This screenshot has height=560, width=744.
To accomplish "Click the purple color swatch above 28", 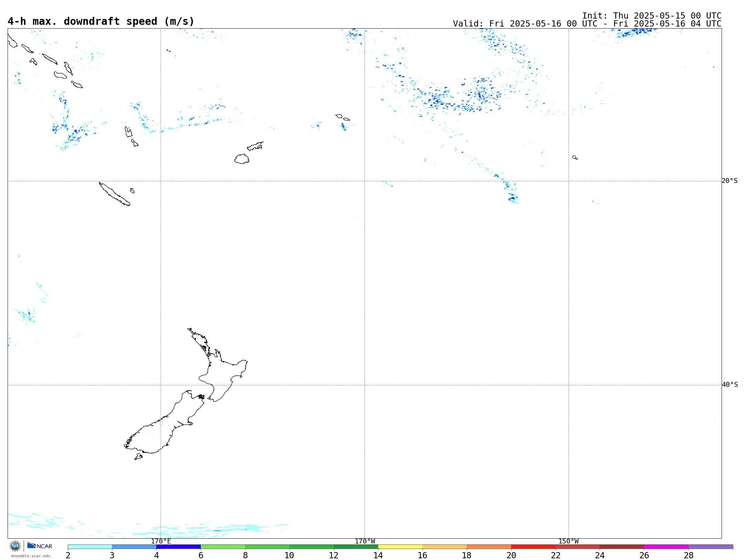I will tap(711, 547).
